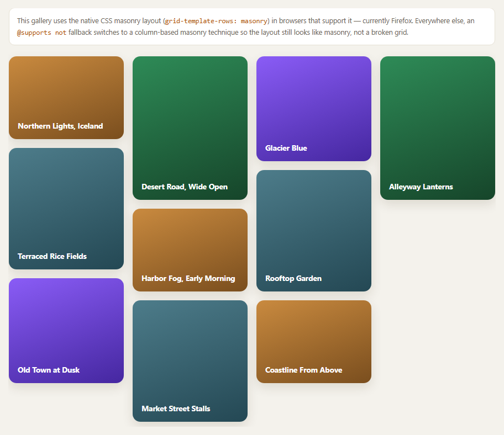Click the grid-template-rows: masonry code text
The image size is (504, 435).
(x=216, y=21)
